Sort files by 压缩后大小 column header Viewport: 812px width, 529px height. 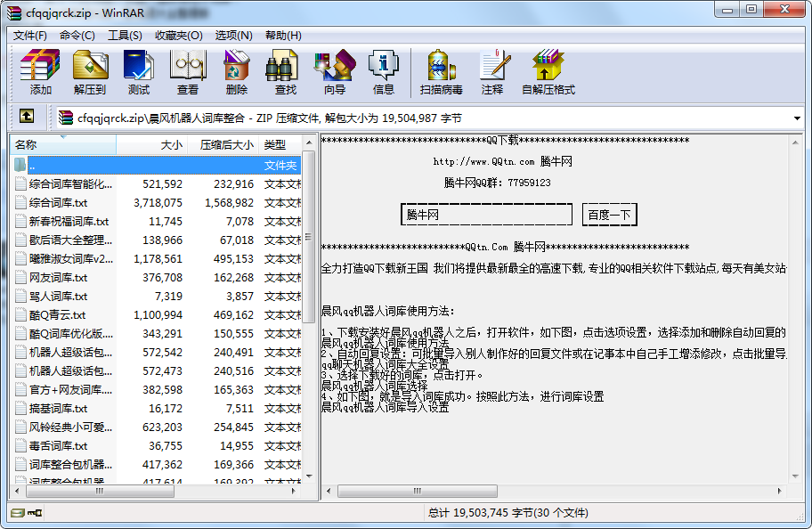(223, 144)
